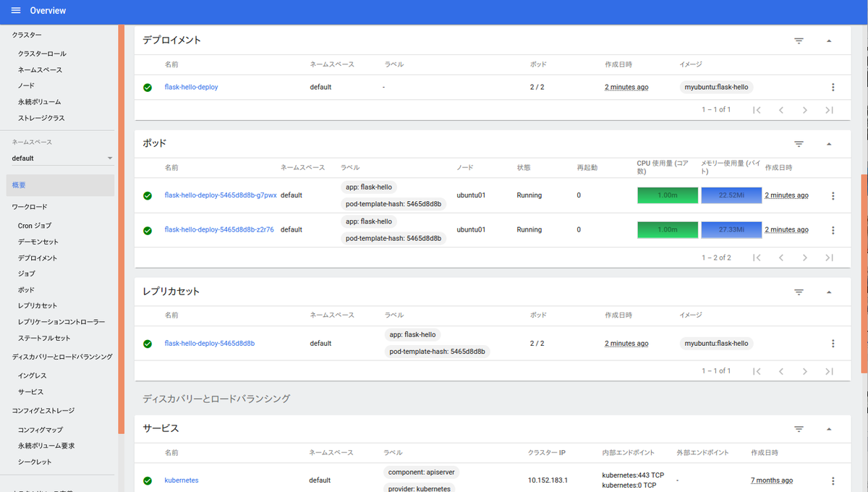Screen dimensions: 868x492
Task: Click the main page vertical scrollbar
Action: (864, 273)
